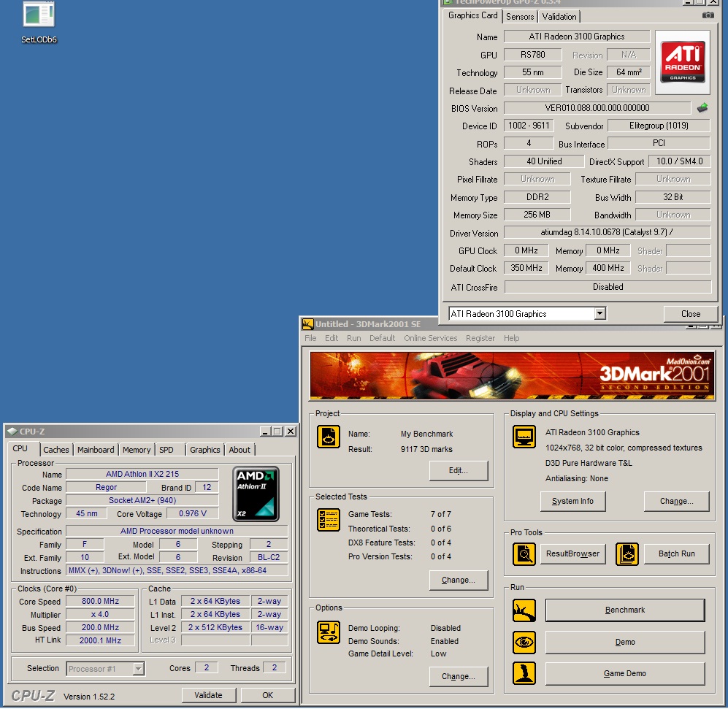Viewport: 728px width, 709px height.
Task: Click the Validate button in CPU-Z
Action: [208, 695]
